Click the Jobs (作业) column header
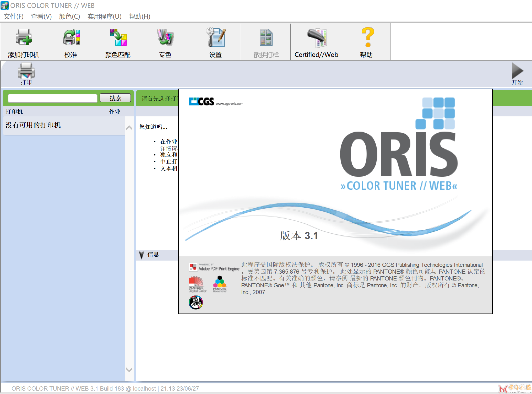The image size is (532, 394). pyautogui.click(x=115, y=112)
